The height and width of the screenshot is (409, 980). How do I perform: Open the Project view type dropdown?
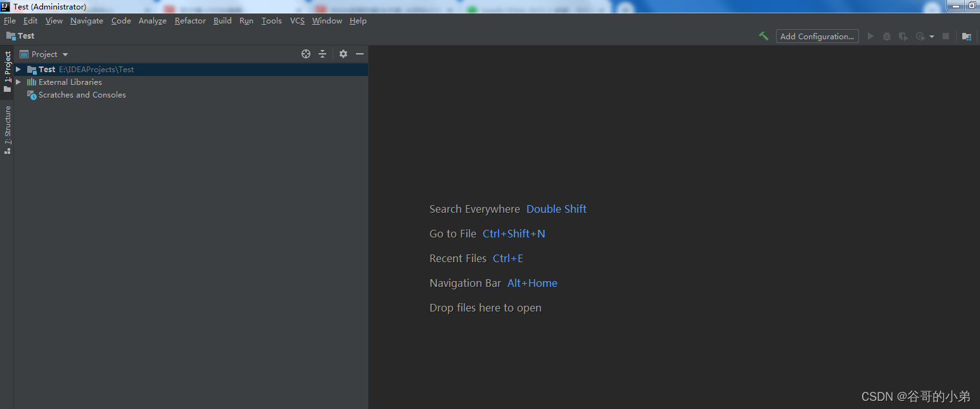pyautogui.click(x=44, y=54)
